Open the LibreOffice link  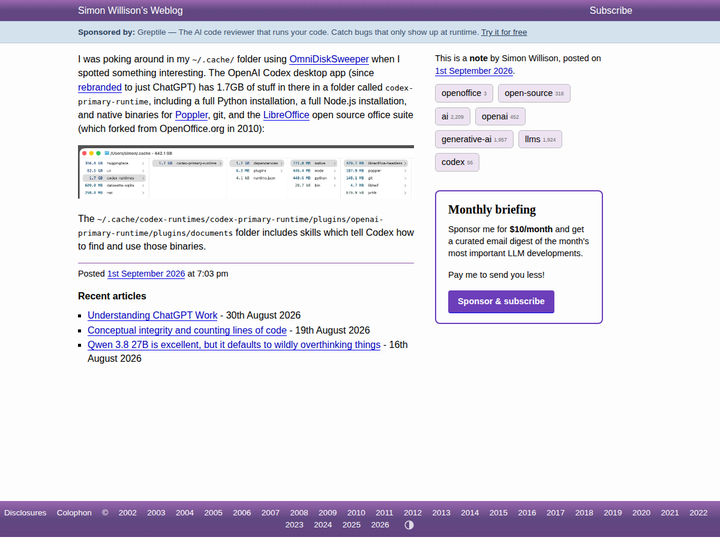(x=286, y=115)
